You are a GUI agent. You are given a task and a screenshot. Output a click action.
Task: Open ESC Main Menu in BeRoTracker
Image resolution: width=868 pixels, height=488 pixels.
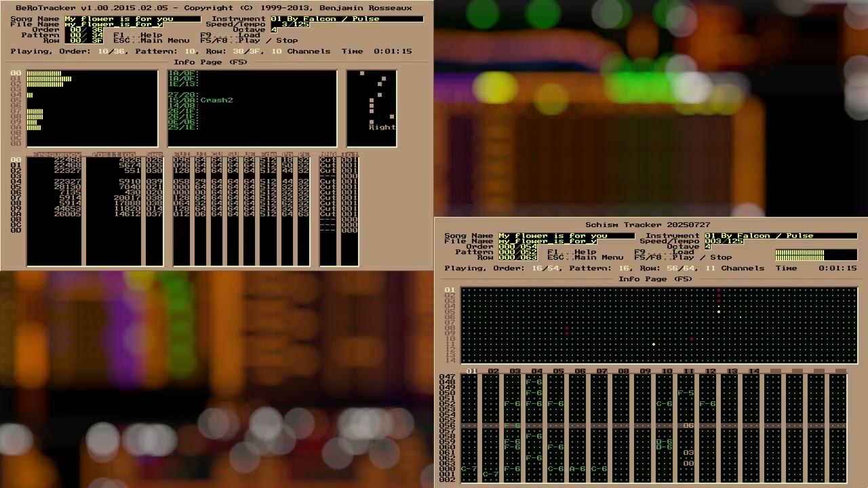[151, 41]
